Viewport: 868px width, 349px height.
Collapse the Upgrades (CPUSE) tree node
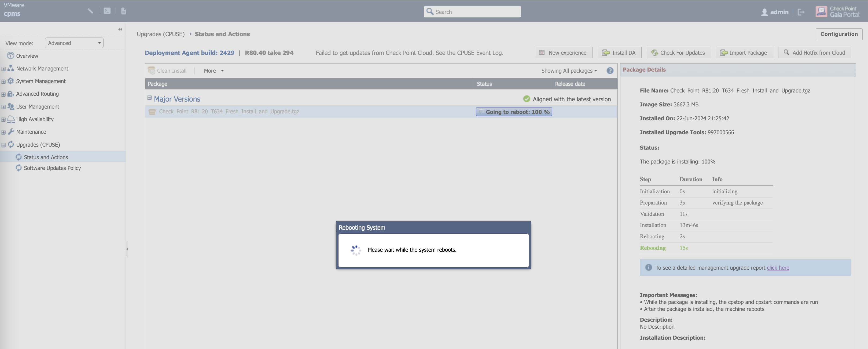3,145
